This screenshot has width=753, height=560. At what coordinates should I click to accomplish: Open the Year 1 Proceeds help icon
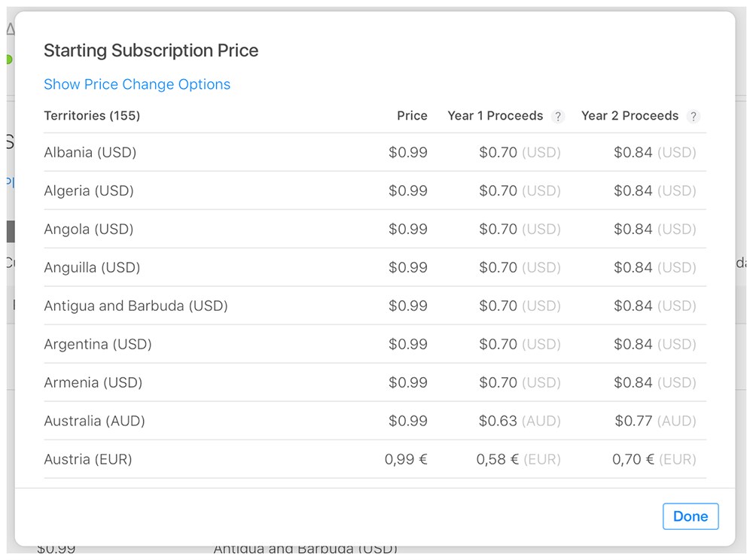[x=557, y=117]
